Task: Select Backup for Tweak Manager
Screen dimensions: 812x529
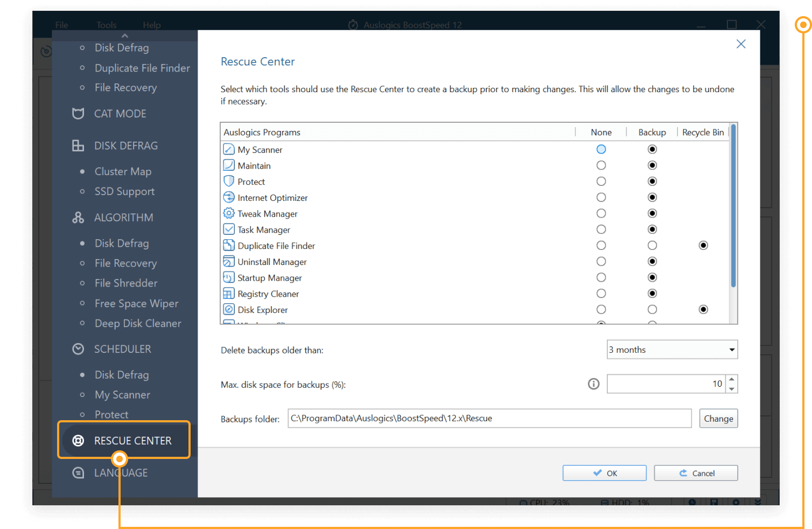Action: 652,213
